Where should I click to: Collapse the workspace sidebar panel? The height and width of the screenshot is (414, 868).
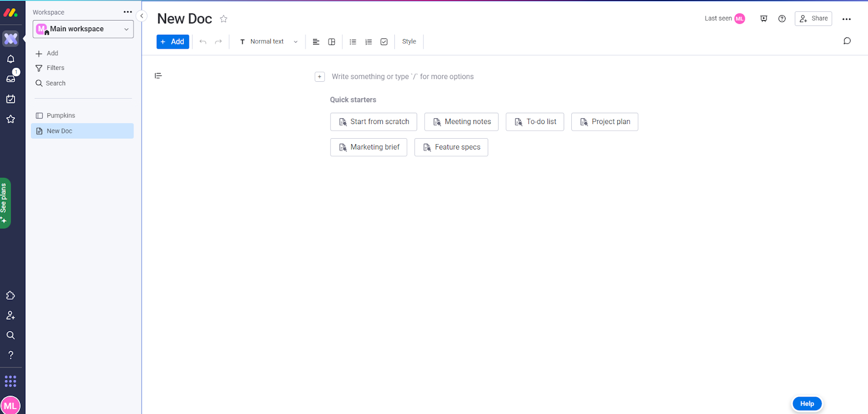pos(142,16)
